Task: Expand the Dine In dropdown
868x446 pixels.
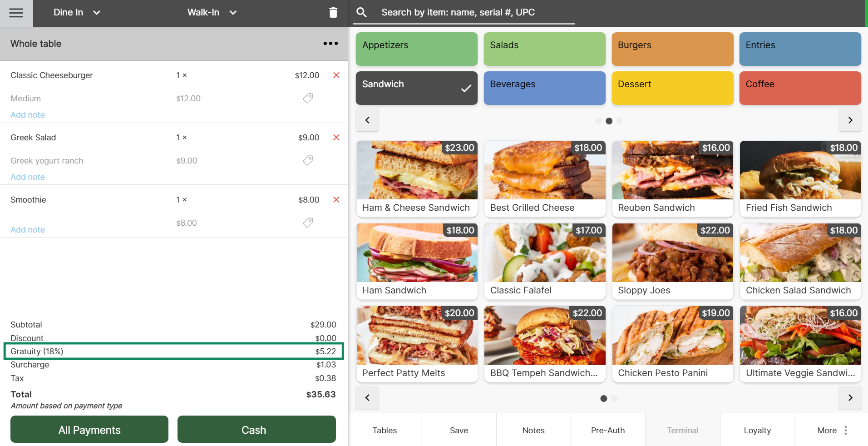Action: click(x=76, y=13)
